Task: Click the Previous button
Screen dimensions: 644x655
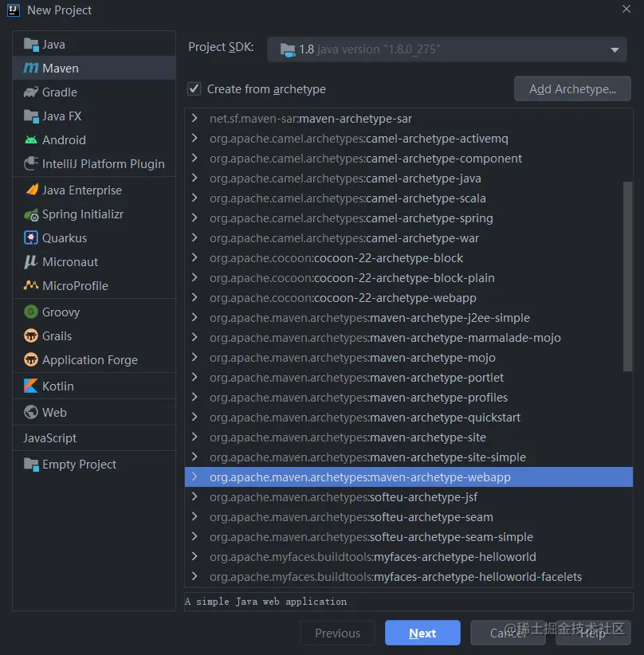Action: [x=337, y=633]
